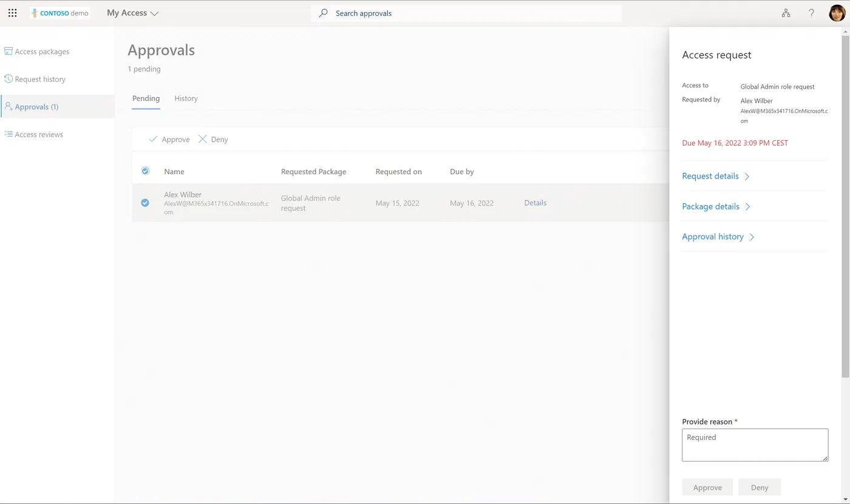The height and width of the screenshot is (504, 850).
Task: Click the red Due May 16, 2022 notice
Action: tap(735, 143)
